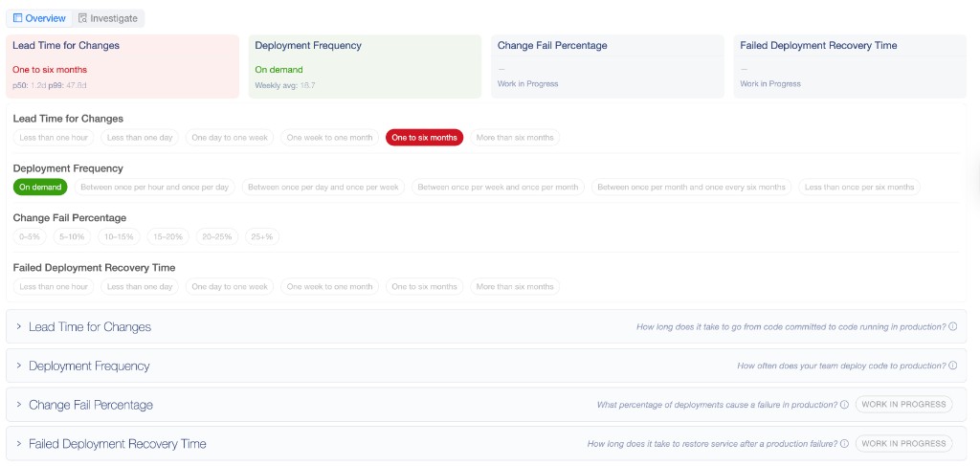Click Failed Deployment Recovery WORK IN PROGRESS badge
The image size is (980, 466).
click(903, 443)
